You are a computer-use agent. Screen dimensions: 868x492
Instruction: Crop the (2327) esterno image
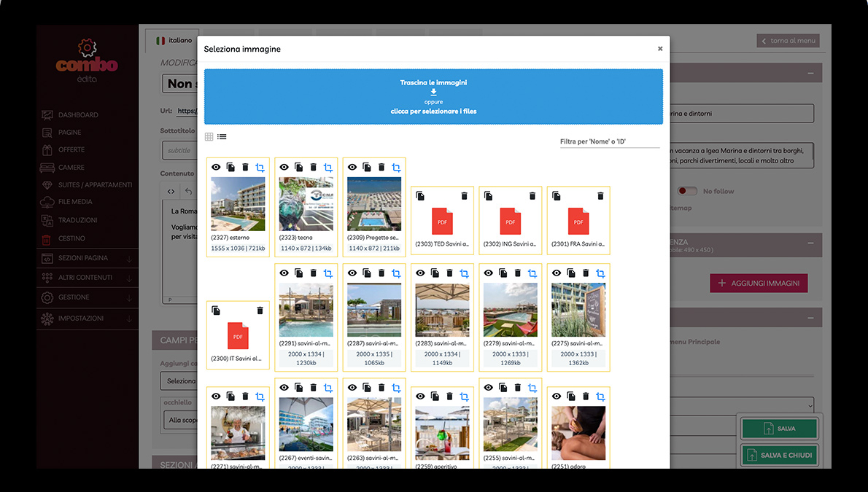260,167
